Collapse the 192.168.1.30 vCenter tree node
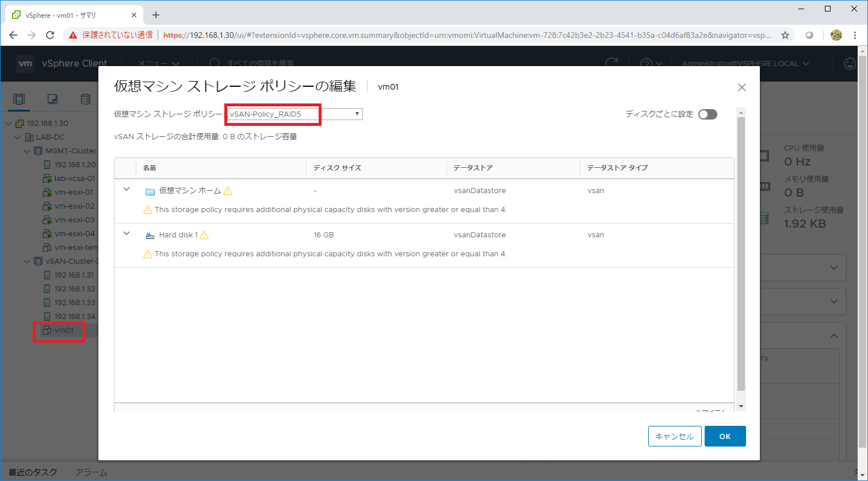The width and height of the screenshot is (868, 481). 8,124
